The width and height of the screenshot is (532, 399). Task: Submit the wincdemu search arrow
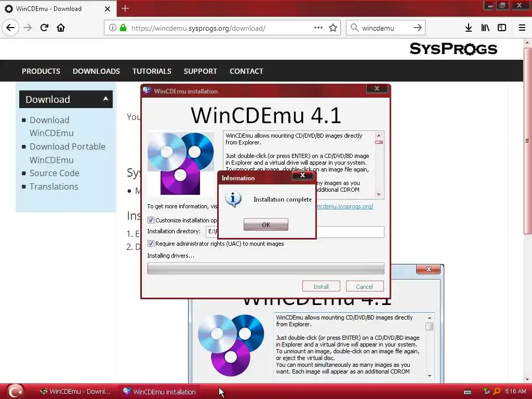pos(418,28)
